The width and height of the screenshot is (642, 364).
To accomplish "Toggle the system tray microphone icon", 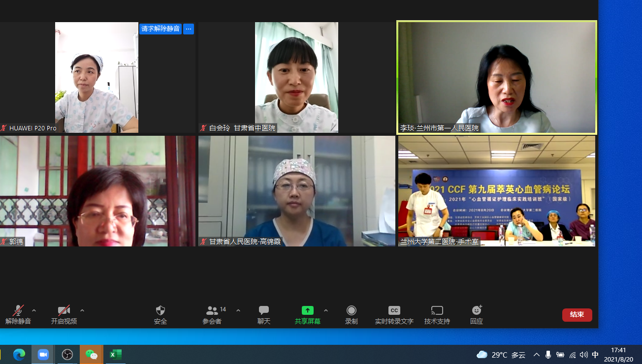I will pyautogui.click(x=548, y=355).
